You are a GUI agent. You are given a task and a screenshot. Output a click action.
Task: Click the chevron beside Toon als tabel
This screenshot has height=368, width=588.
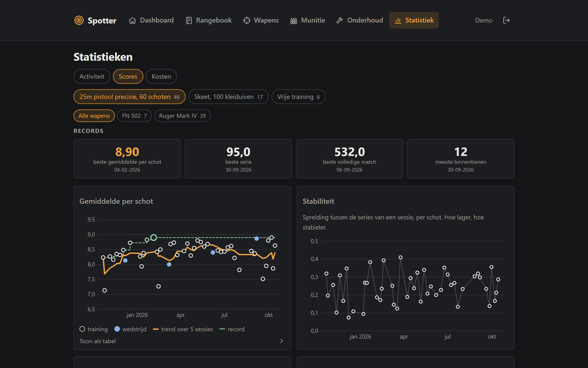pyautogui.click(x=282, y=341)
